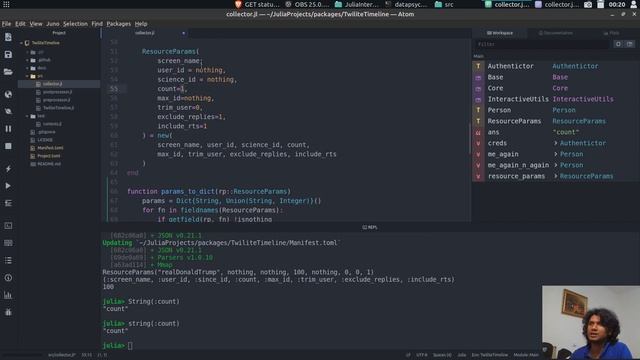
Task: Select Authentictor row in Workspace
Action: click(556, 66)
